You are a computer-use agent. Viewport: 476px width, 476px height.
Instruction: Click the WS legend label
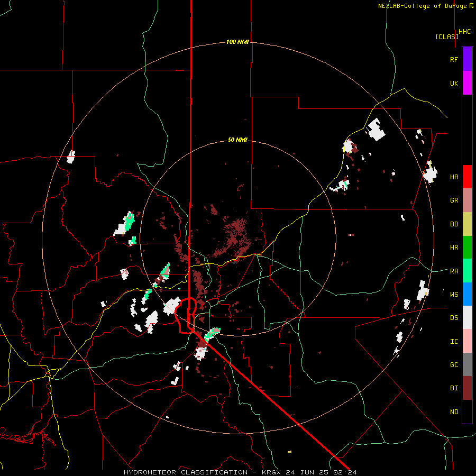coord(454,295)
